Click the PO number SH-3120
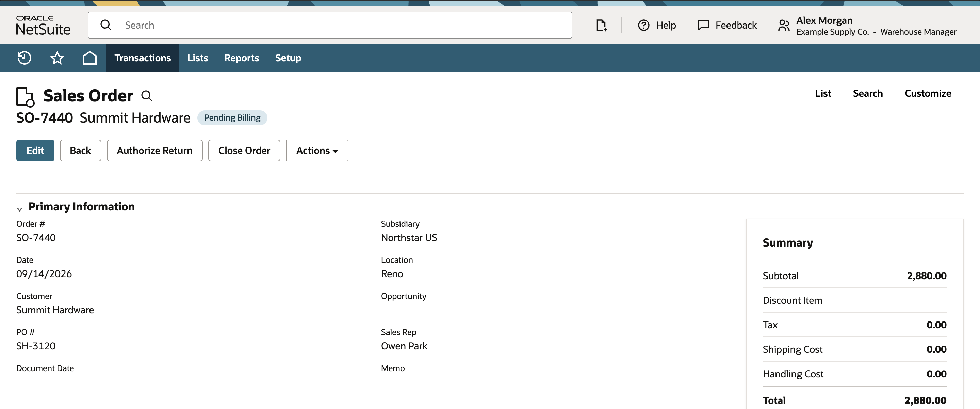980x409 pixels. (36, 346)
